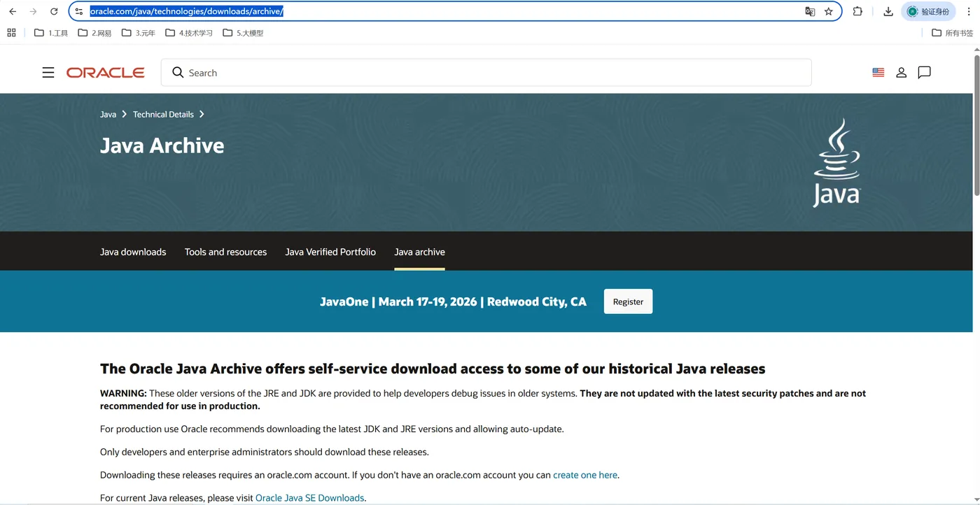Switch to Tools and resources tab
Image resolution: width=980 pixels, height=505 pixels.
pos(225,252)
